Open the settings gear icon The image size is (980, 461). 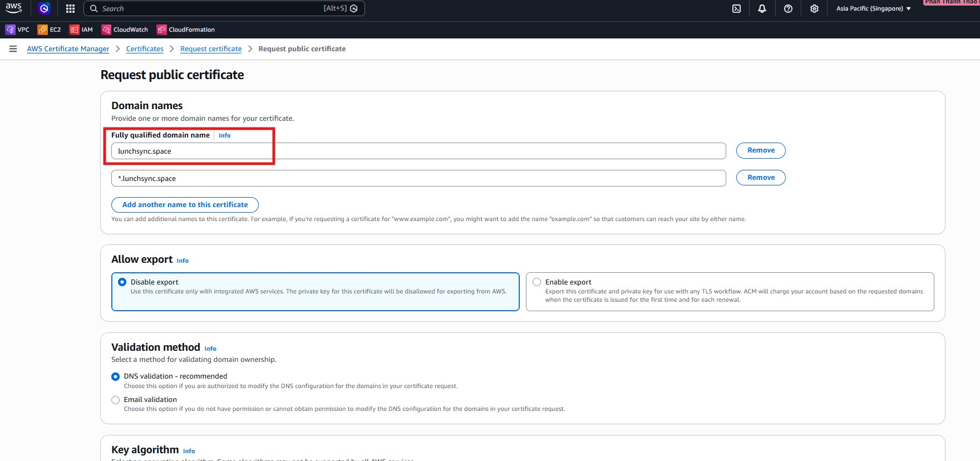[814, 8]
